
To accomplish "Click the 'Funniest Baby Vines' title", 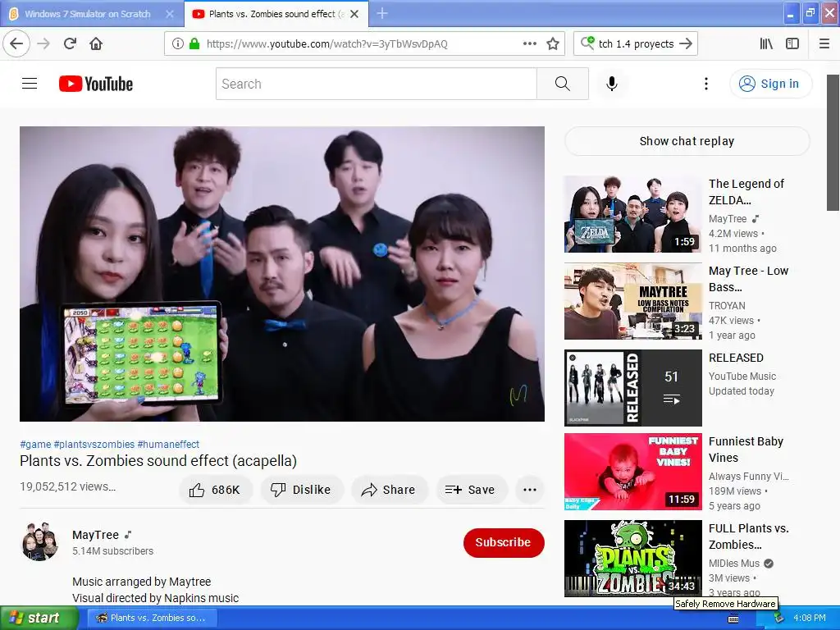I will tap(746, 450).
